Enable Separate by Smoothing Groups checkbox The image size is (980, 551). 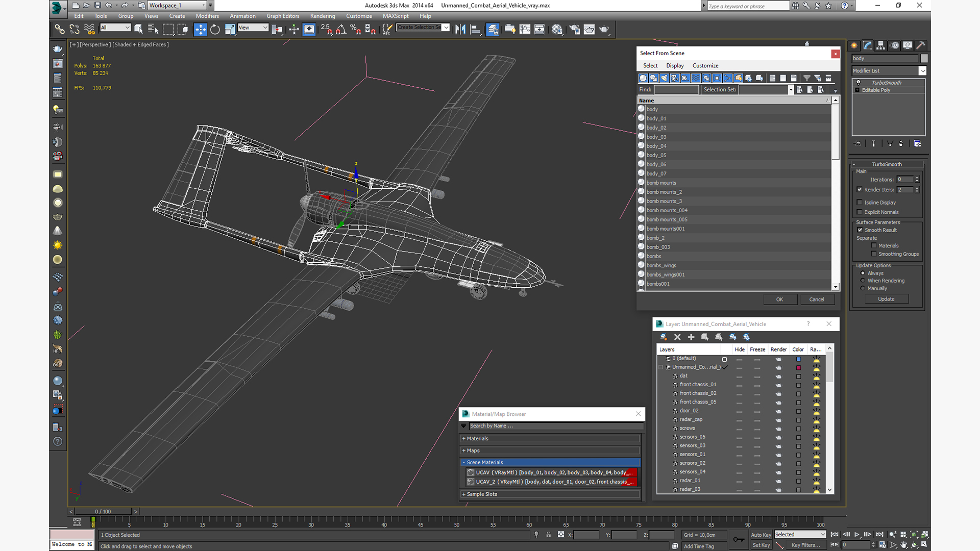click(x=874, y=254)
